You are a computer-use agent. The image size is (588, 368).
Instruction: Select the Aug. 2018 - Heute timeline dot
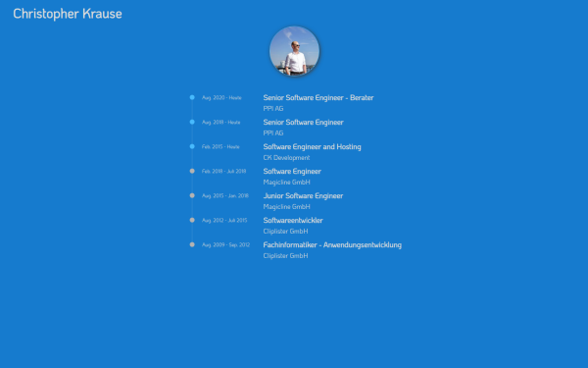[x=192, y=122]
